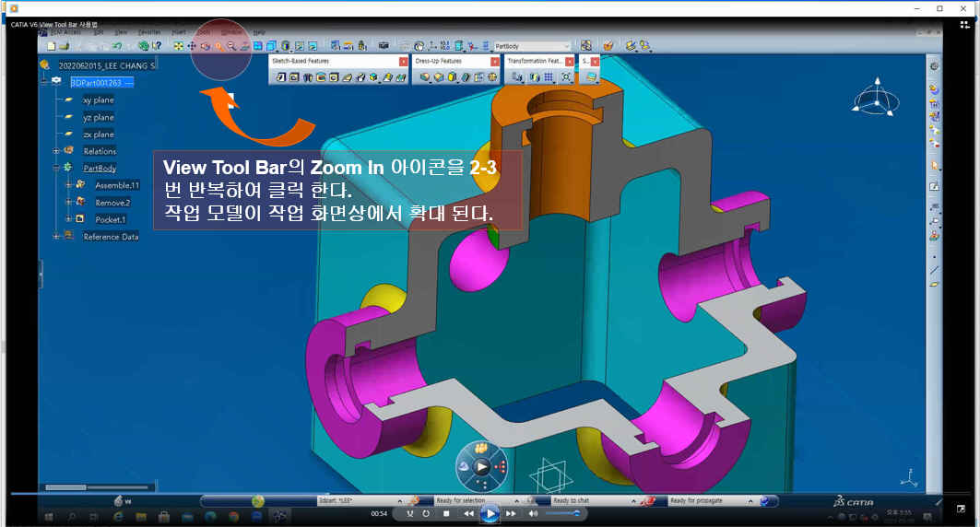The height and width of the screenshot is (527, 980).
Task: Open the Help menu
Action: pyautogui.click(x=259, y=32)
